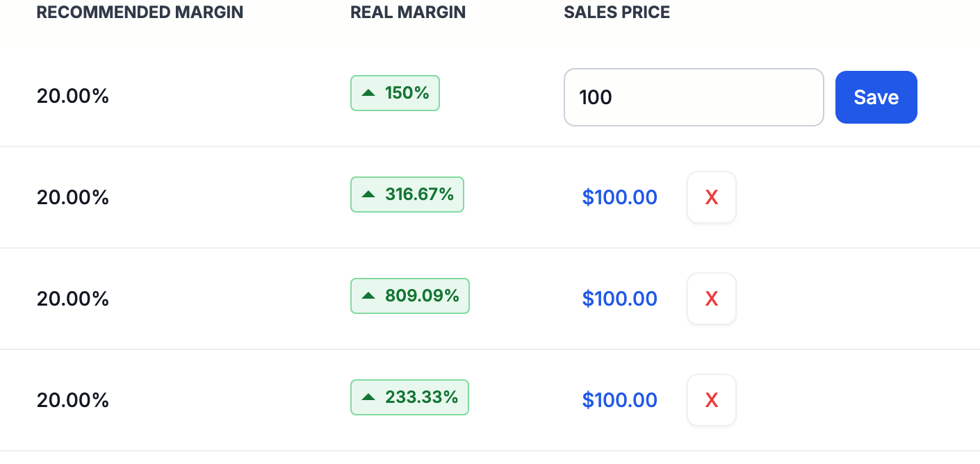Click the Sales Price column header
The width and height of the screenshot is (980, 464).
(x=617, y=13)
